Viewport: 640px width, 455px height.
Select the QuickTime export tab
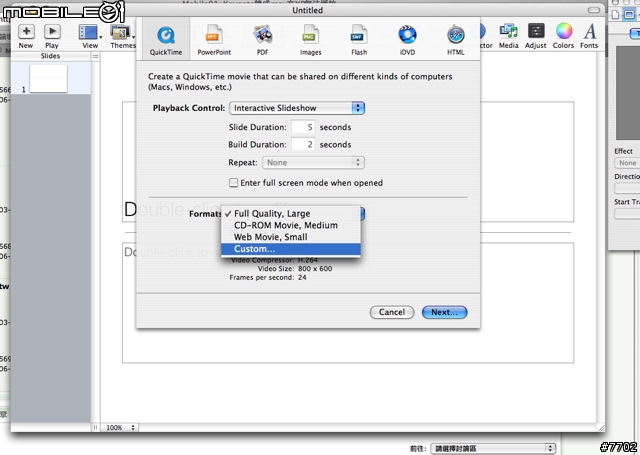[166, 40]
